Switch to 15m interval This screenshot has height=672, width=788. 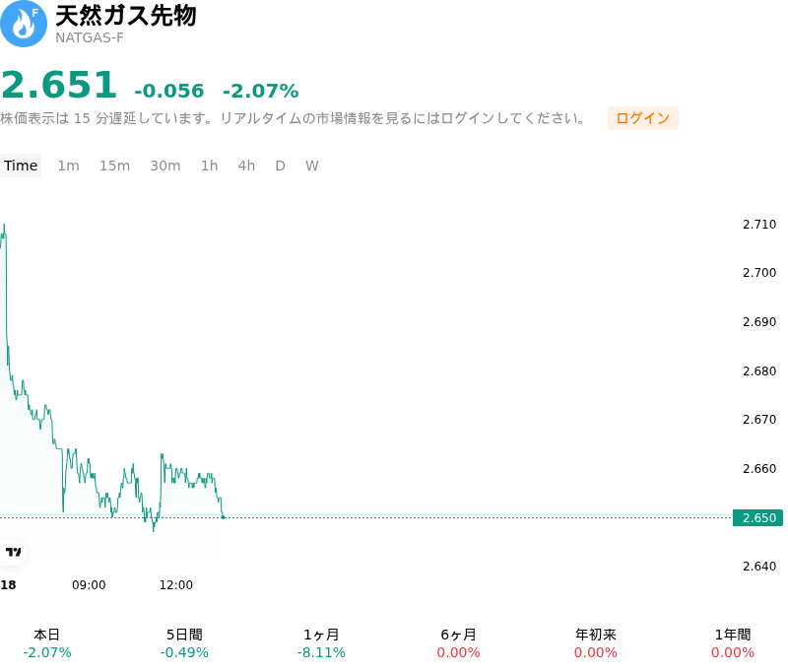(114, 166)
